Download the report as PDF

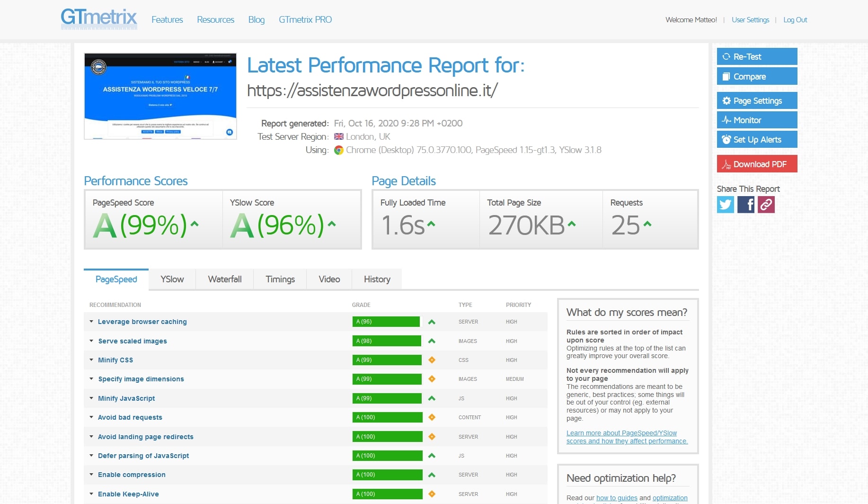pyautogui.click(x=757, y=164)
